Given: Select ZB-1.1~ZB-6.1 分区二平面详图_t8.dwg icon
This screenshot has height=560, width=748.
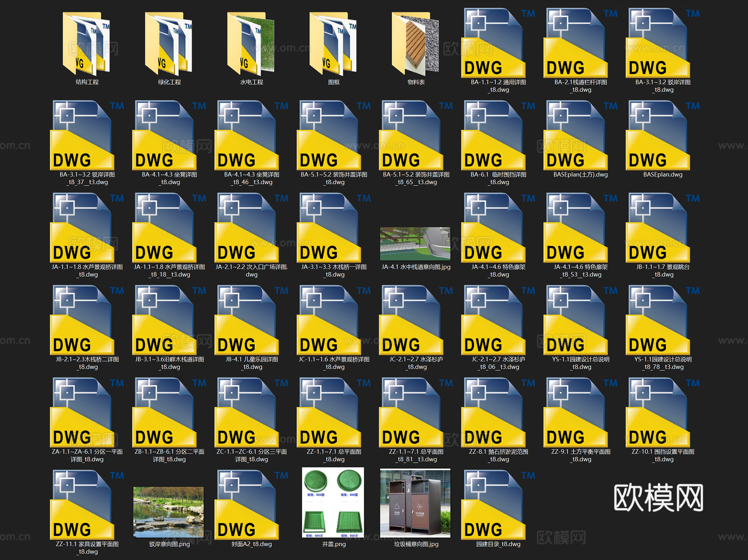Looking at the screenshot, I should (169, 412).
